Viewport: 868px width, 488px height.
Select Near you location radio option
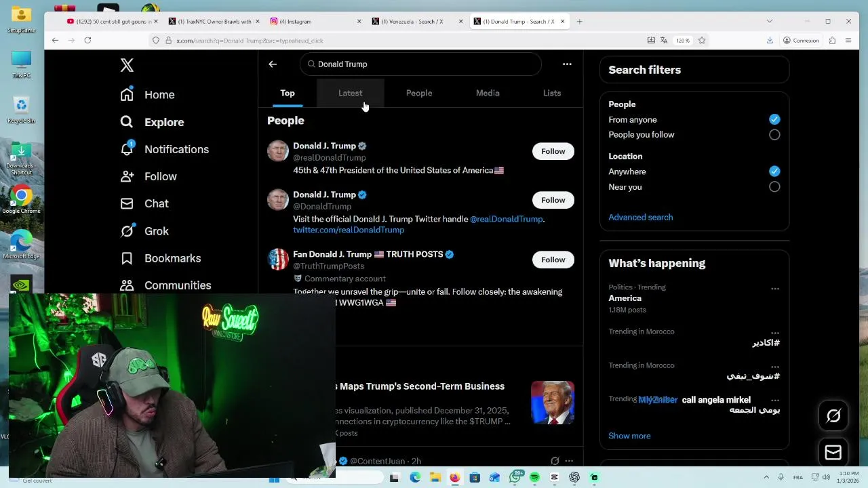(774, 187)
